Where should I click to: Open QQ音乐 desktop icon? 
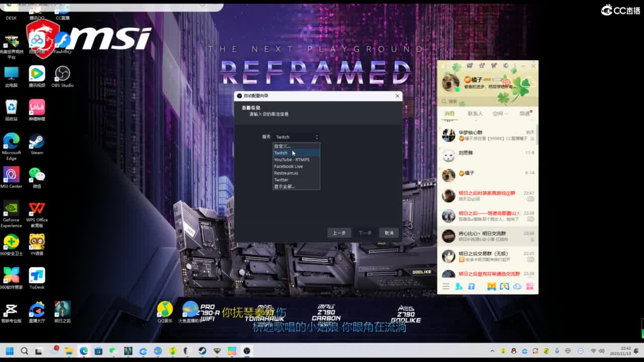click(165, 312)
